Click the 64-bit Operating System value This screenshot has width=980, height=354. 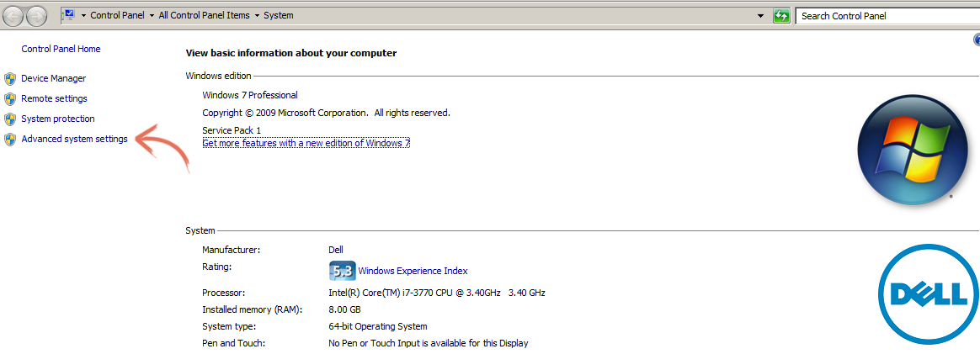[x=378, y=326]
